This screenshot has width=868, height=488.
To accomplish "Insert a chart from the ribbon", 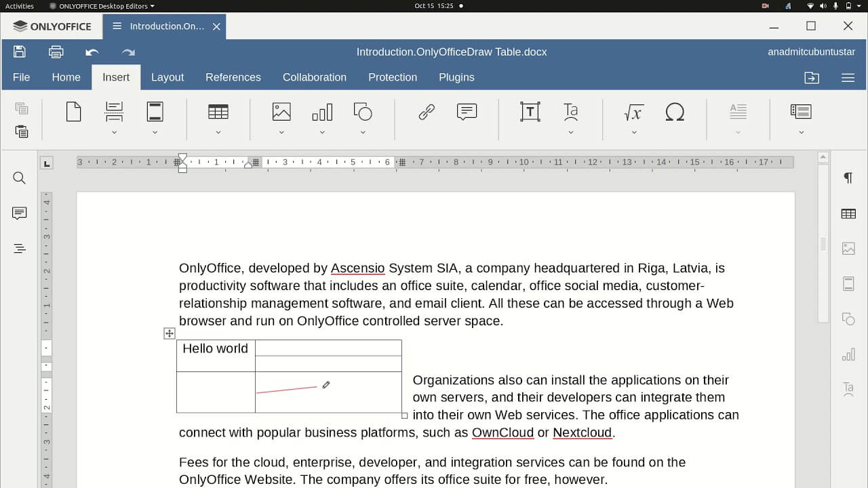I will tap(322, 111).
